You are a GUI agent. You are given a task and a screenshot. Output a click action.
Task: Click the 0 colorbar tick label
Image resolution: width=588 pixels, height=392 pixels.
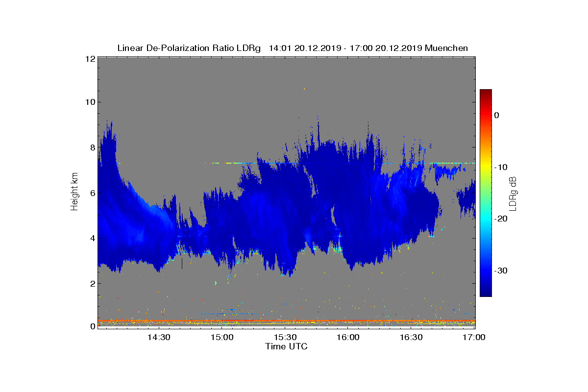point(496,115)
